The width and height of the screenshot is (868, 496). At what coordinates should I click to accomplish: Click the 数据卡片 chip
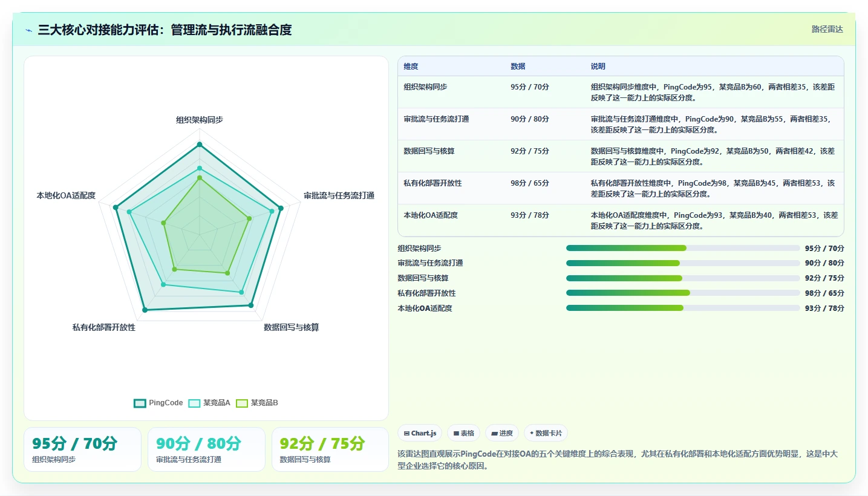click(546, 433)
